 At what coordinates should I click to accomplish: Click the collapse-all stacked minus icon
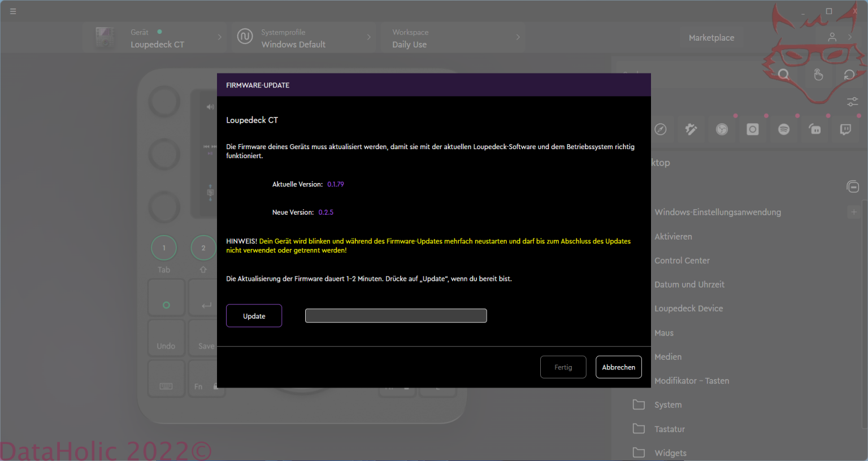point(853,186)
